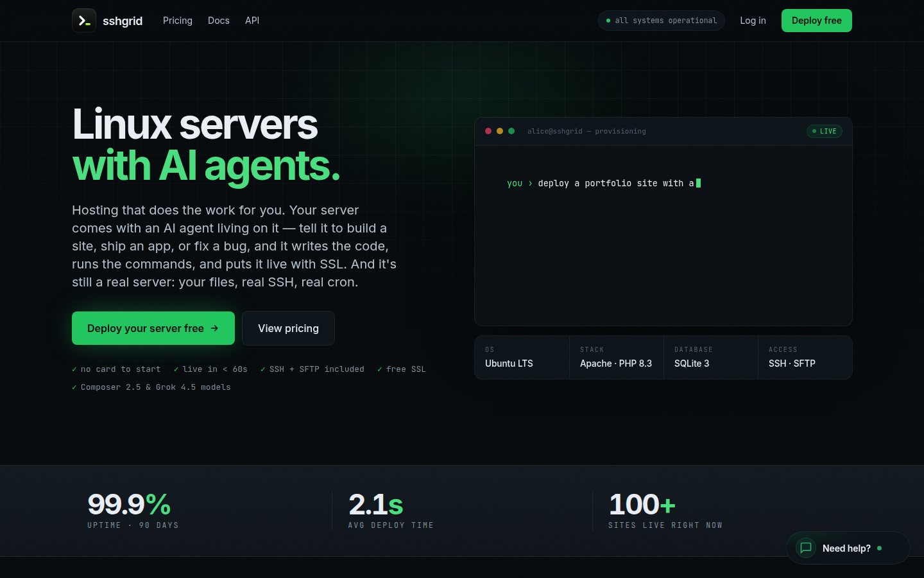Viewport: 924px width, 578px height.
Task: Click Deploy your server free button
Action: tap(153, 328)
